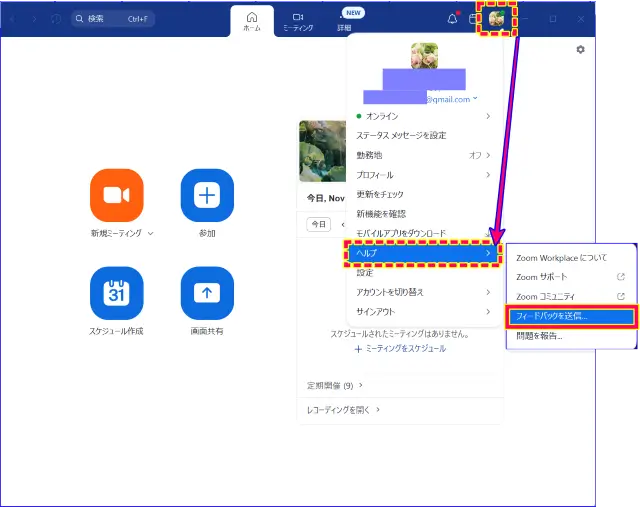Open the settings gear icon
Screen dimensions: 640x507
[x=580, y=49]
